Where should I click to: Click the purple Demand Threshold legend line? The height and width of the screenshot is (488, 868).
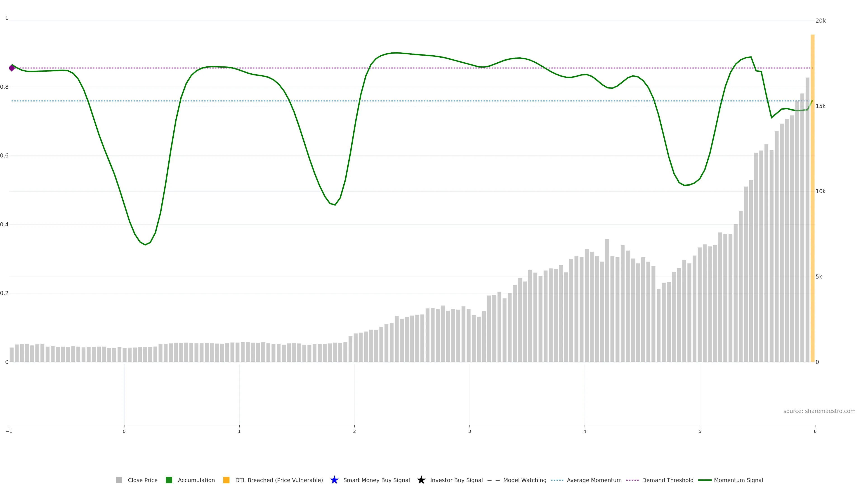pyautogui.click(x=632, y=480)
